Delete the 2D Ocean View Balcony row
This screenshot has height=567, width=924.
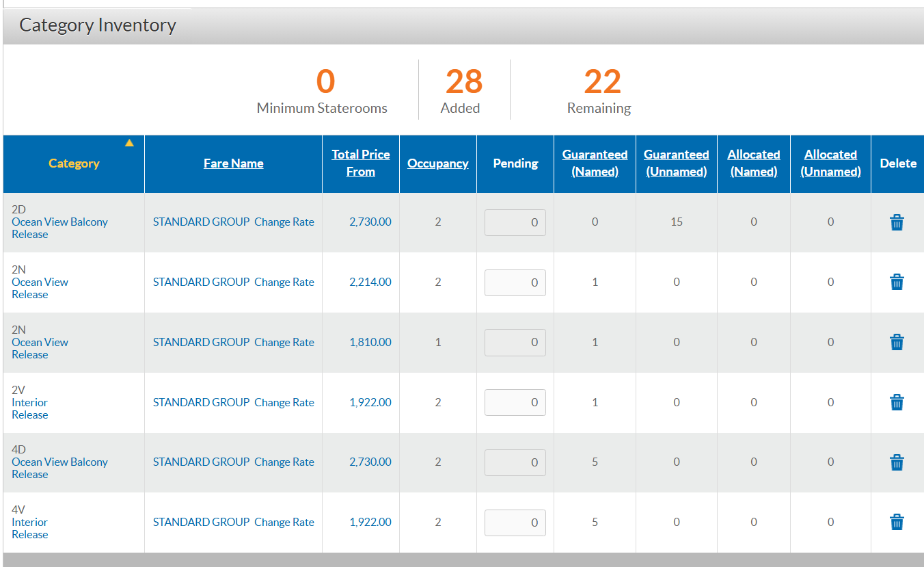tap(897, 222)
